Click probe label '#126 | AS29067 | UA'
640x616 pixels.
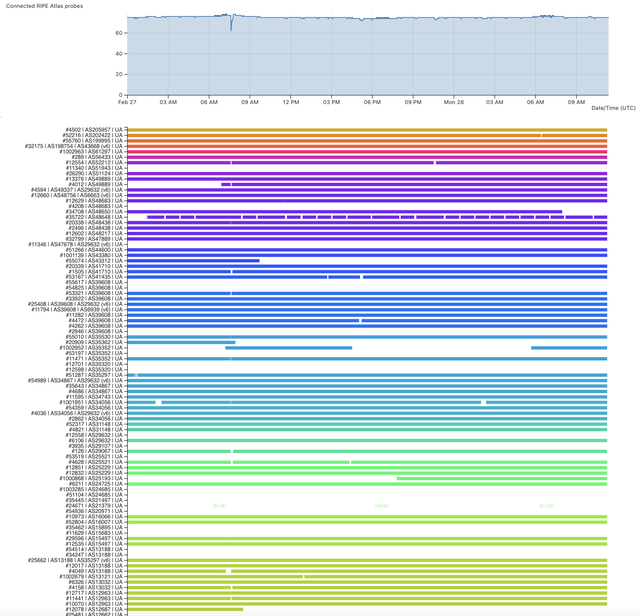97,451
